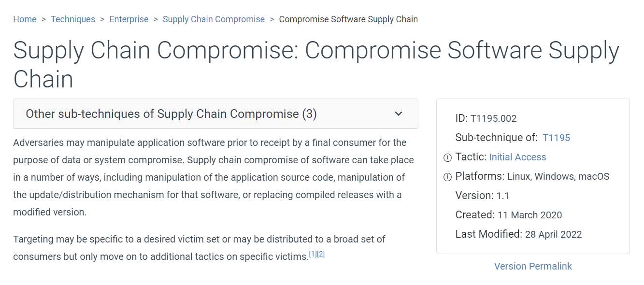The width and height of the screenshot is (644, 285).
Task: Click the Version 1.1 text
Action: tap(502, 196)
